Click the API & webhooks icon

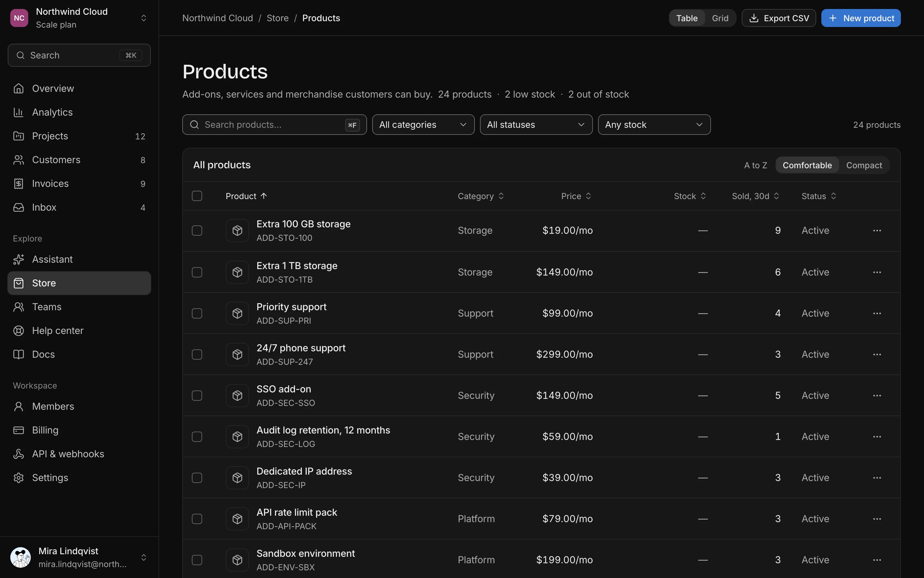pos(18,454)
